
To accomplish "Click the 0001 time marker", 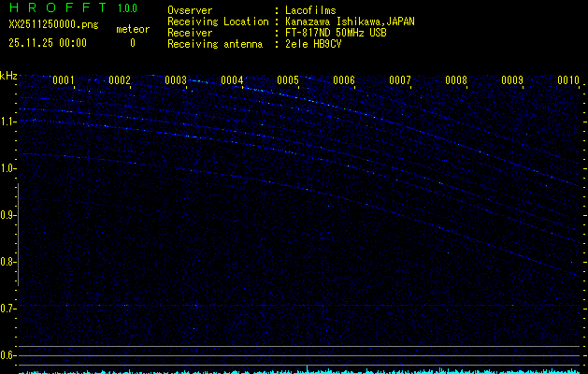I will [x=64, y=80].
